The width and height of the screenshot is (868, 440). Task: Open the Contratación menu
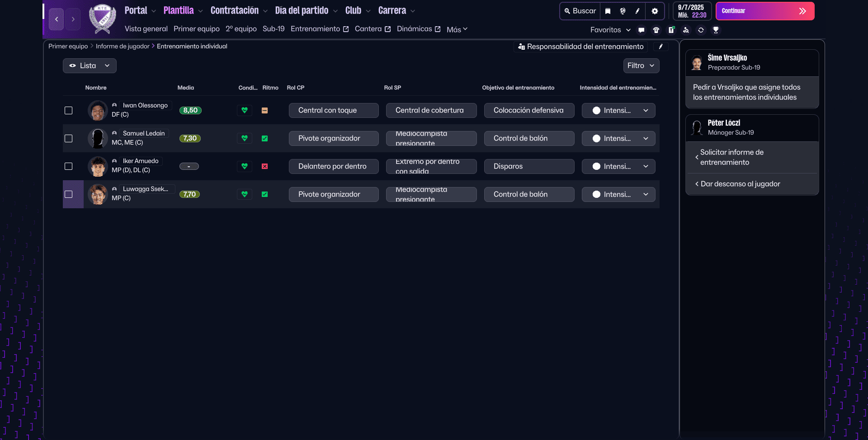239,11
